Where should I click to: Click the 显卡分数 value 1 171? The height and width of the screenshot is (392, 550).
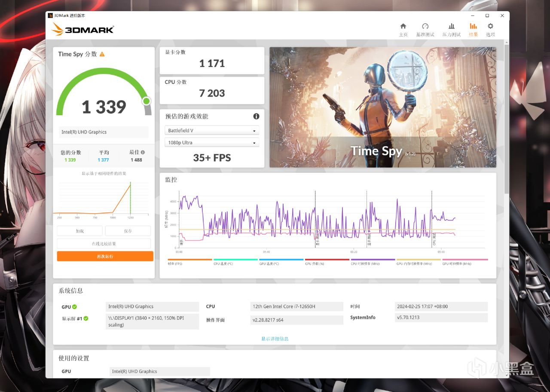pyautogui.click(x=212, y=64)
